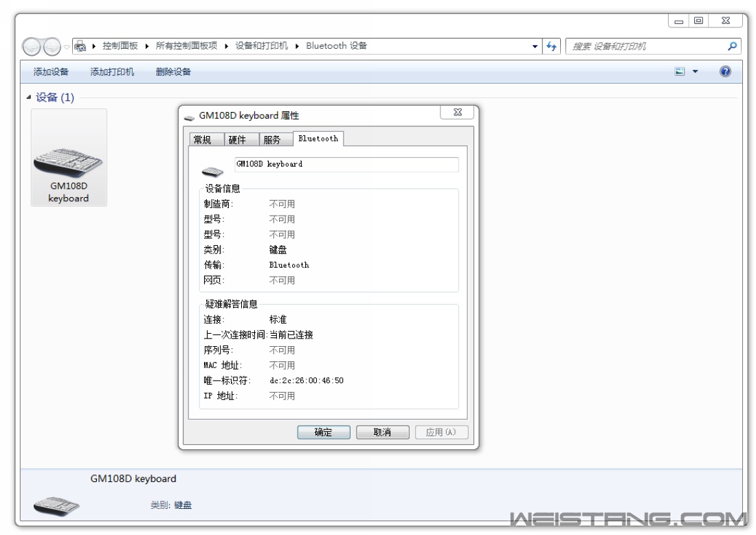Maximize the Bluetooth 设备 Explorer window
This screenshot has height=535, width=756.
[x=699, y=21]
